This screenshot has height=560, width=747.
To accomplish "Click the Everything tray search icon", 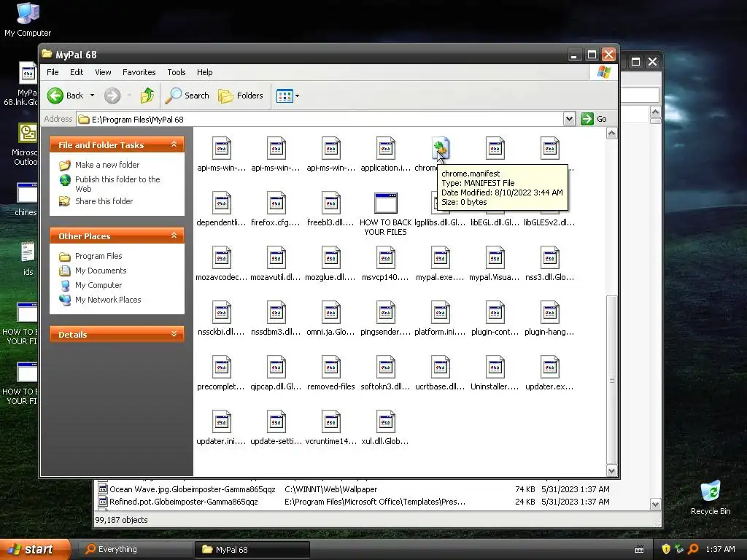I will [x=693, y=549].
